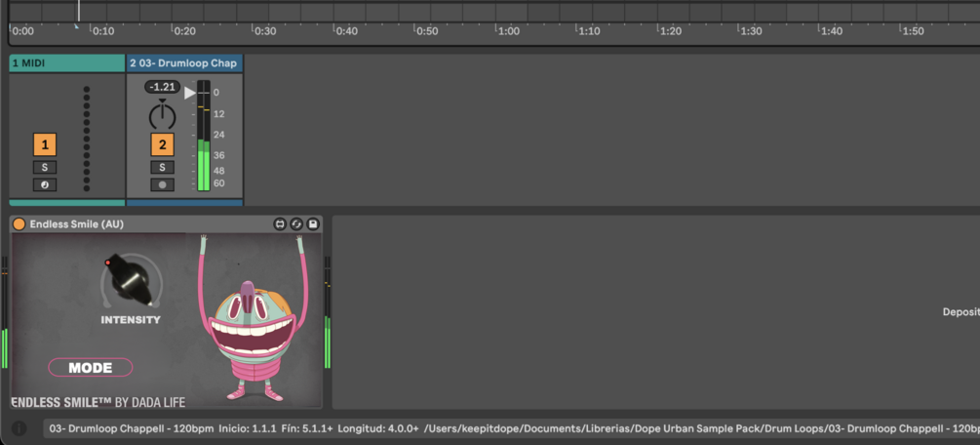Click the 1:00 time ruler marker
The image size is (980, 445).
pyautogui.click(x=508, y=30)
